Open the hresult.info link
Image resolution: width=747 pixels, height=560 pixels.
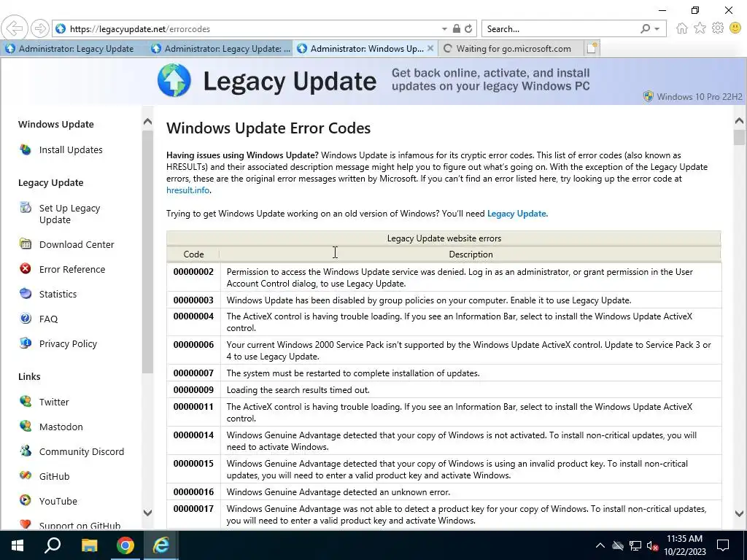tap(187, 190)
